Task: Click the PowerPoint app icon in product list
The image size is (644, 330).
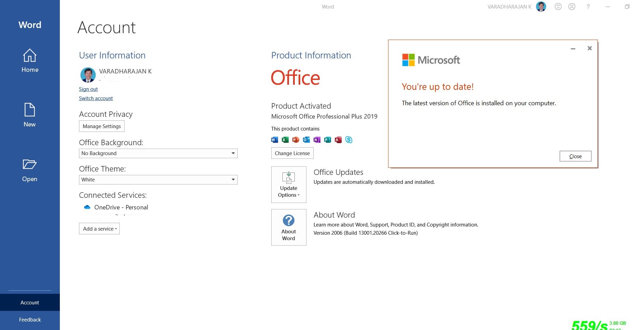Action: point(296,140)
